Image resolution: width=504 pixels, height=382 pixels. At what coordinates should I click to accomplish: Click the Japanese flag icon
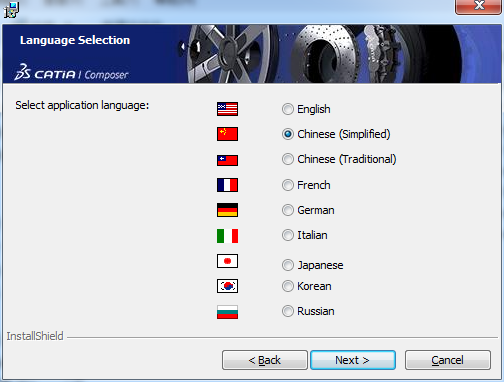(x=227, y=261)
